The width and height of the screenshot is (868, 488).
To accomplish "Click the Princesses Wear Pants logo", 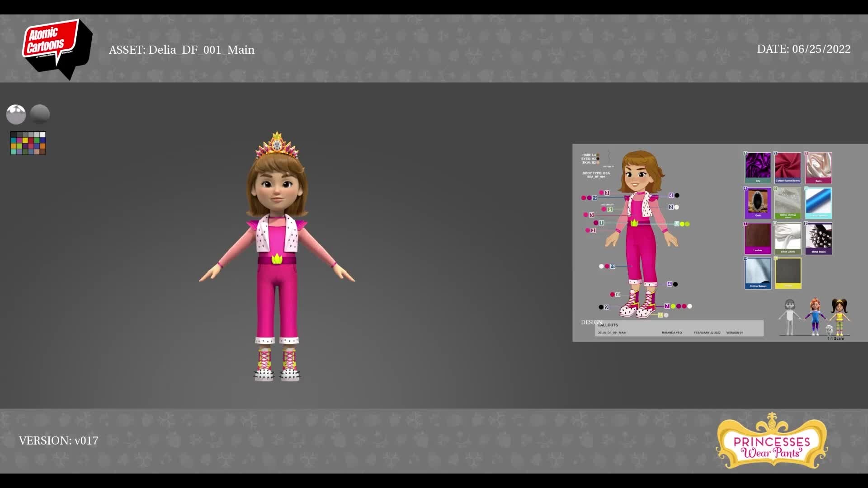I will [x=772, y=441].
